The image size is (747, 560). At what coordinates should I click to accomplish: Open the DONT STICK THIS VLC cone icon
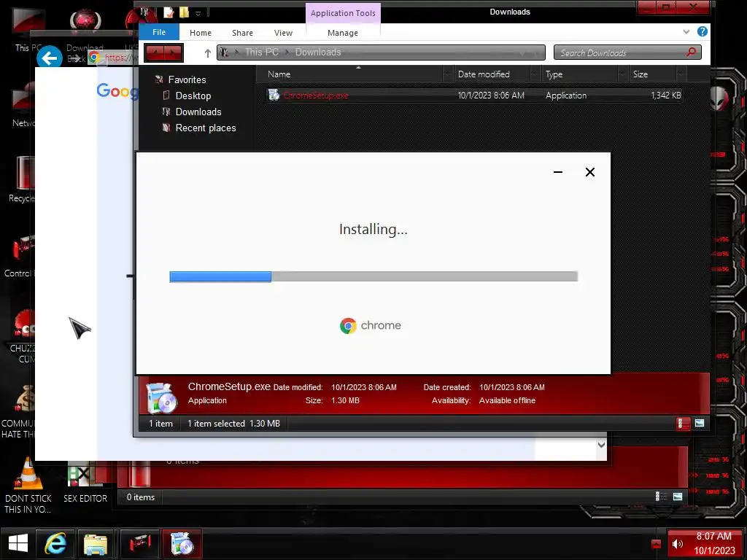coord(28,485)
